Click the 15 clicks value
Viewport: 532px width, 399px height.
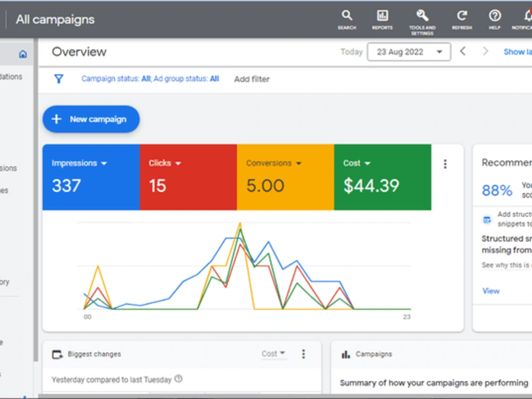pos(157,186)
